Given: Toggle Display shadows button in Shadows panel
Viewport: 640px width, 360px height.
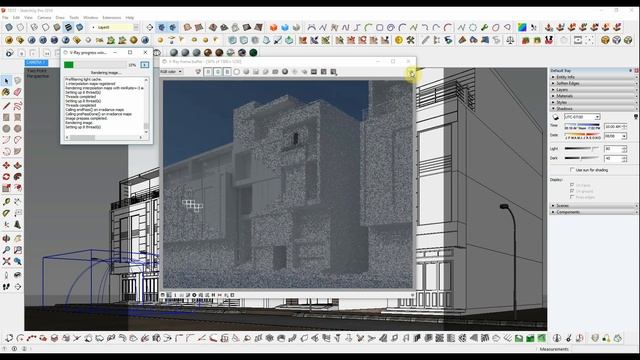Looking at the screenshot, I should 556,117.
